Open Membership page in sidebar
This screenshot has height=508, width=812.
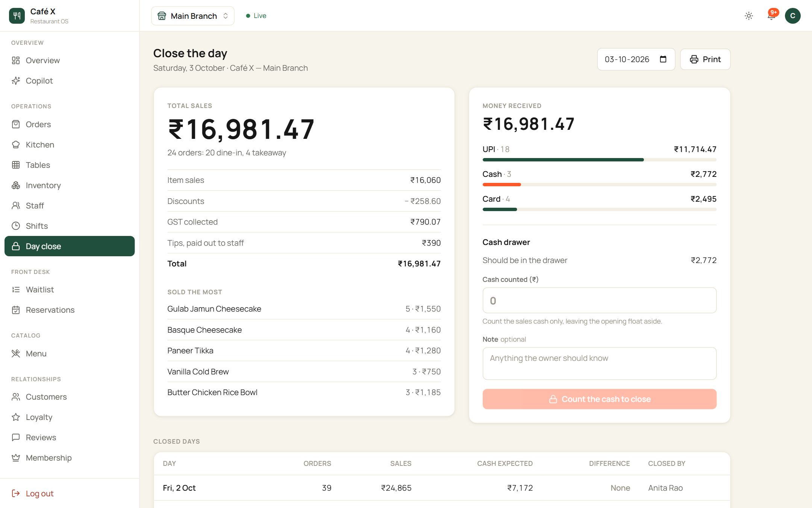tap(70, 458)
